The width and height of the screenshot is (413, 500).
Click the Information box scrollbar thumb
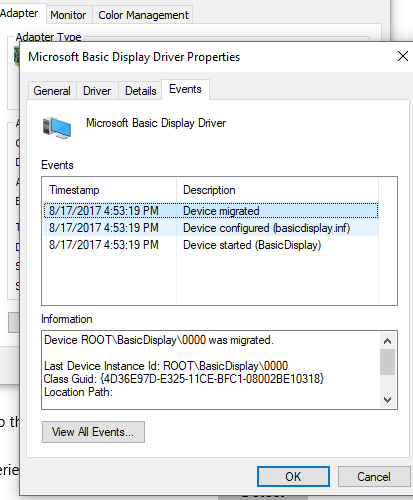387,362
